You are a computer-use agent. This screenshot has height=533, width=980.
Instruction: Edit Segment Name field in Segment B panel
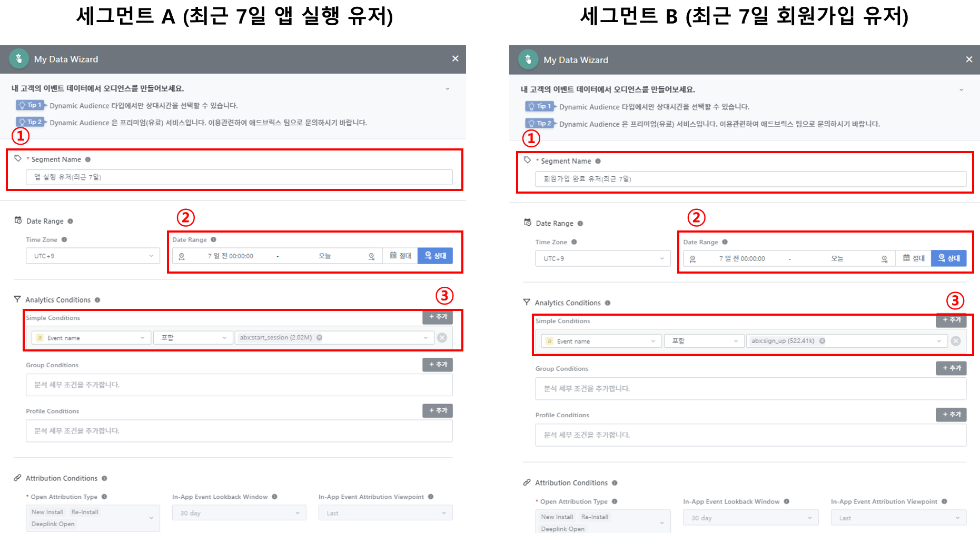point(750,179)
